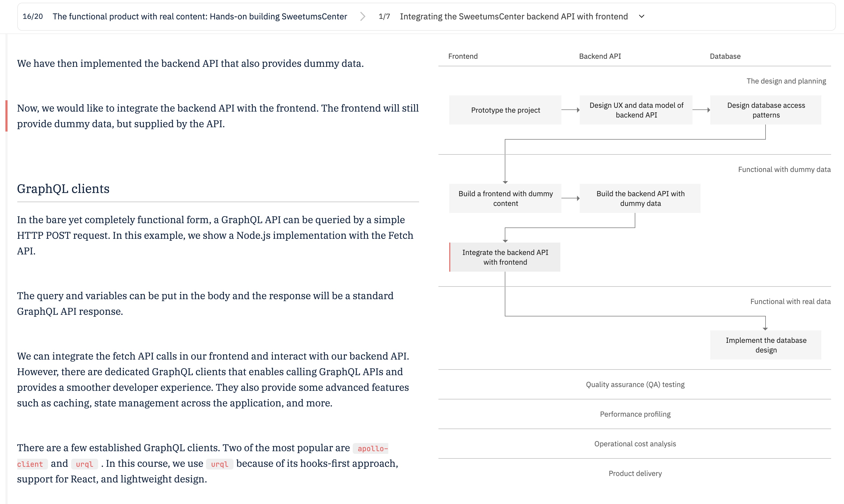Click the 'Quality assurance (QA) testing' row

(635, 384)
